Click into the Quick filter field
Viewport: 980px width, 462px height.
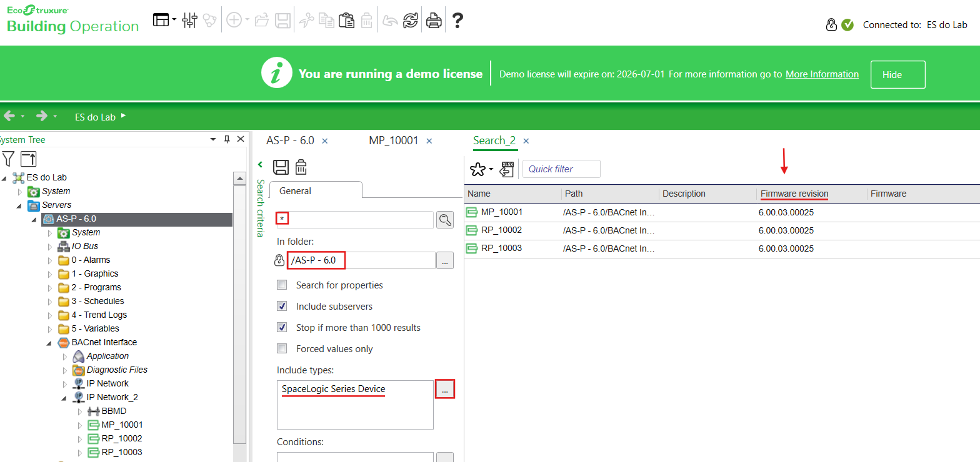click(561, 169)
